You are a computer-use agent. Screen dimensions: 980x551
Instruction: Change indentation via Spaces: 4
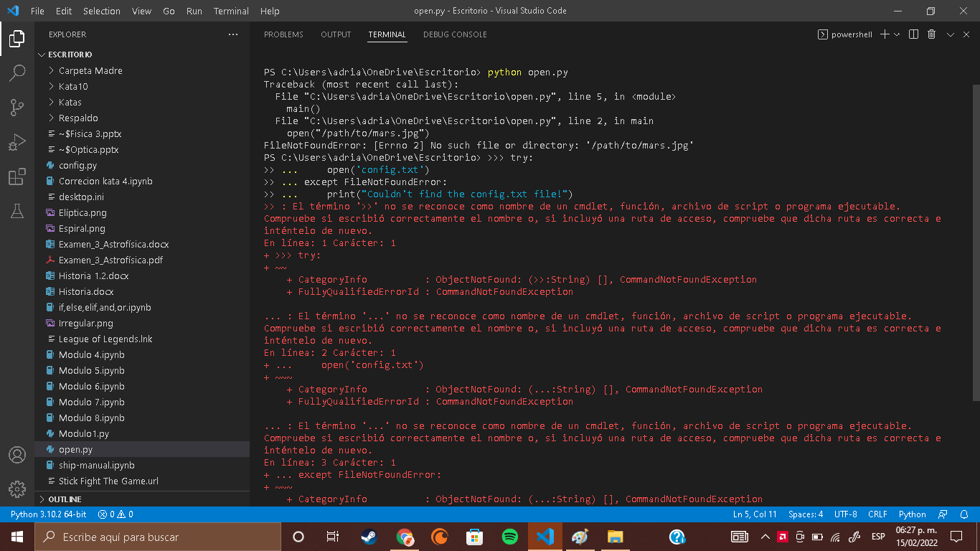pyautogui.click(x=806, y=514)
